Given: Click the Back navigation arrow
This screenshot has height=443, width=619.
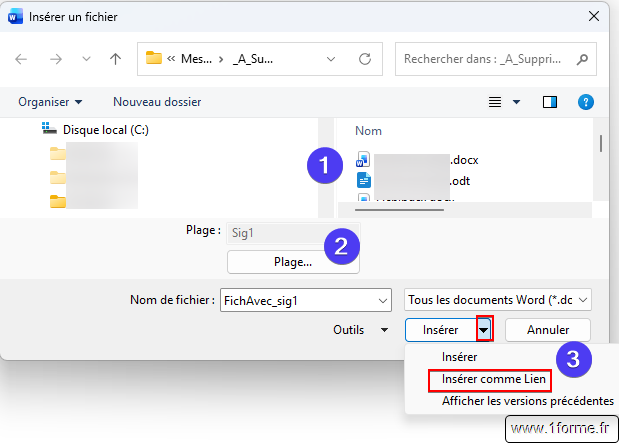Looking at the screenshot, I should 21,59.
